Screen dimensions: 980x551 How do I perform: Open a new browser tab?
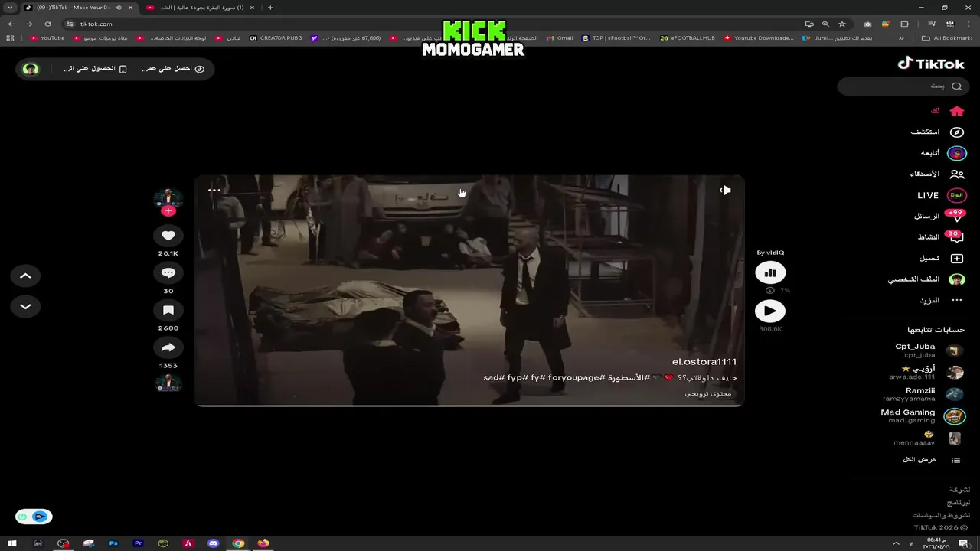pyautogui.click(x=270, y=8)
